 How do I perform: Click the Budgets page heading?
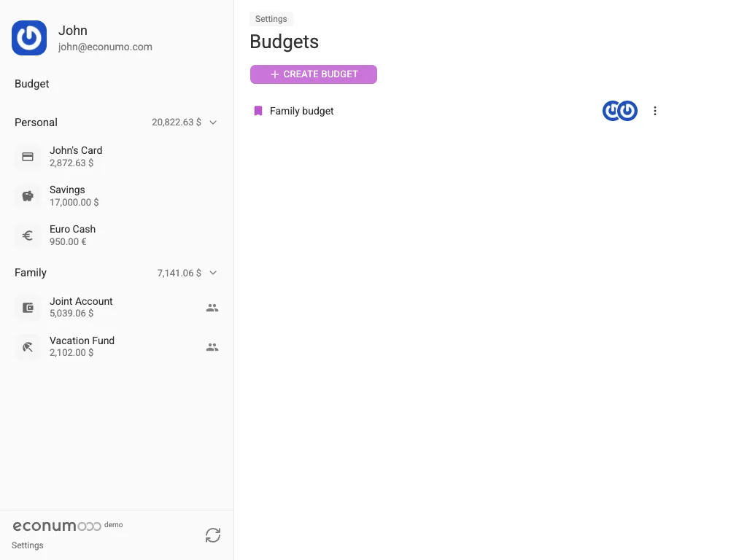click(284, 42)
